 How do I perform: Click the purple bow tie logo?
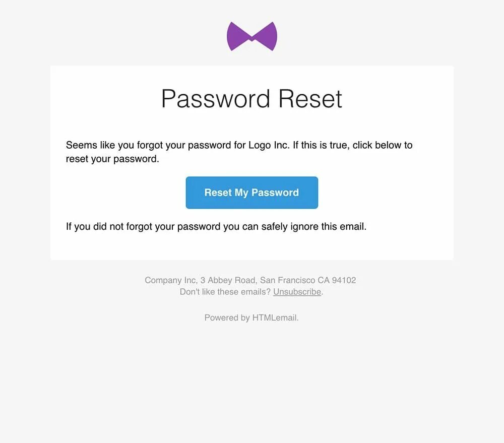pos(252,36)
